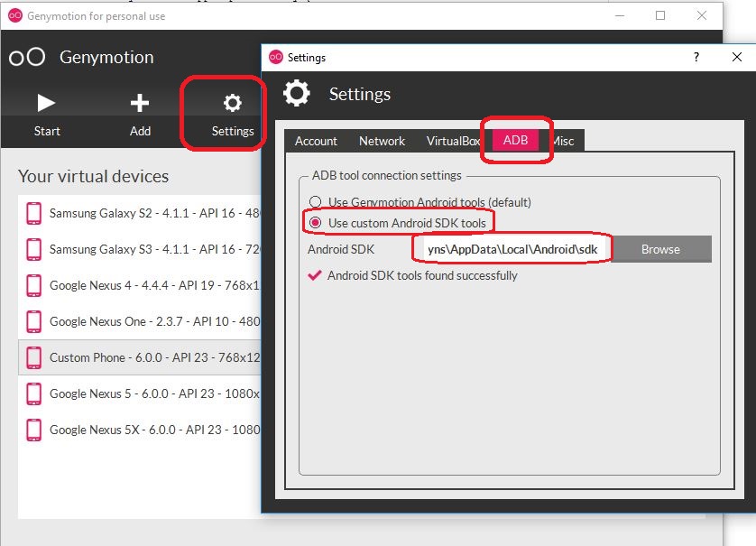Select Samsung Galaxy S3 - 4.1.1 device row
The height and width of the screenshot is (546, 756).
[140, 249]
